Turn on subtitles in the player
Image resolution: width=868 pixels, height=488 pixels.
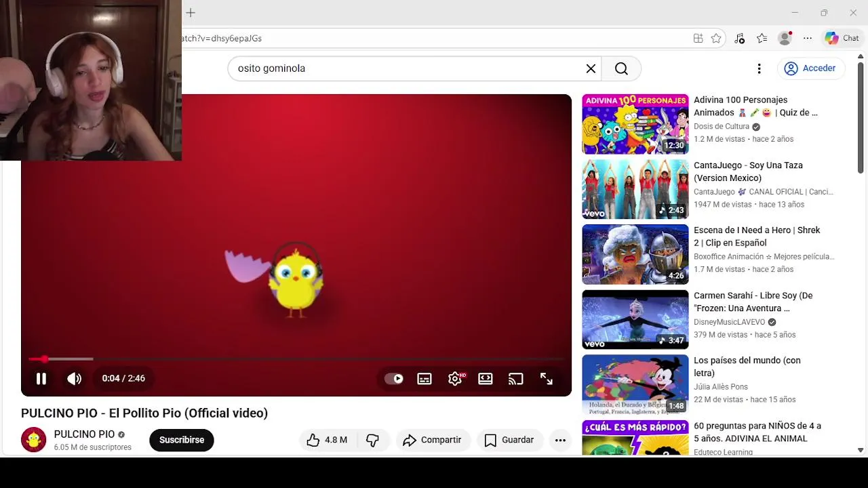tap(425, 379)
